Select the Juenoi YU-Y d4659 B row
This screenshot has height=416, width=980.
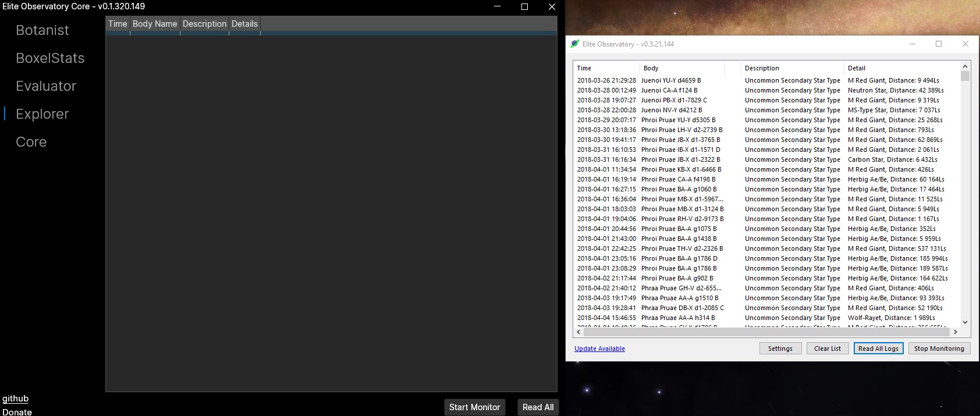click(766, 80)
